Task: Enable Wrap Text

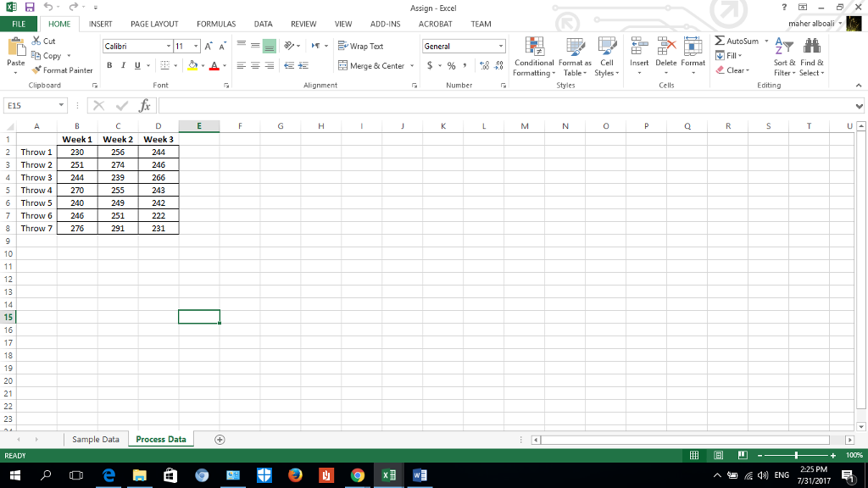Action: (x=361, y=46)
